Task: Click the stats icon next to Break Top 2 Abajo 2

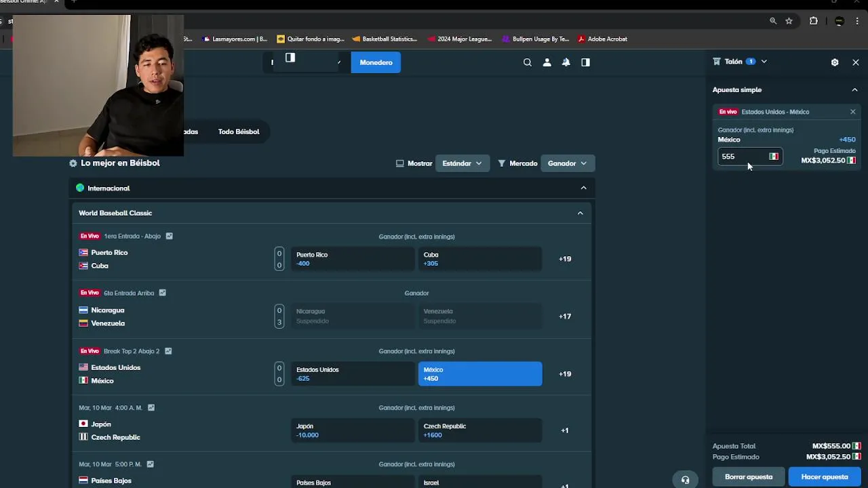Action: pyautogui.click(x=168, y=351)
